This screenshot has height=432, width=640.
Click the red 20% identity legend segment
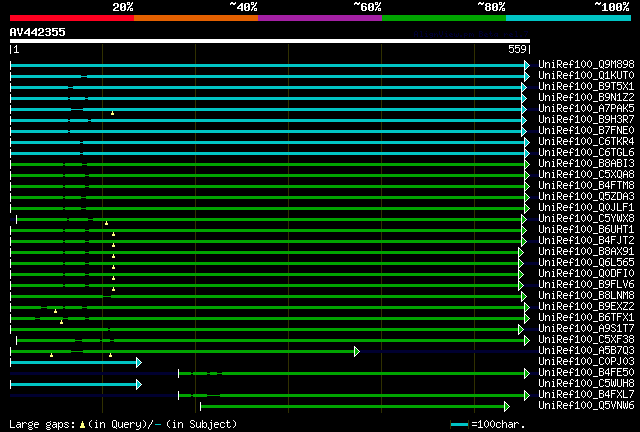[72, 18]
